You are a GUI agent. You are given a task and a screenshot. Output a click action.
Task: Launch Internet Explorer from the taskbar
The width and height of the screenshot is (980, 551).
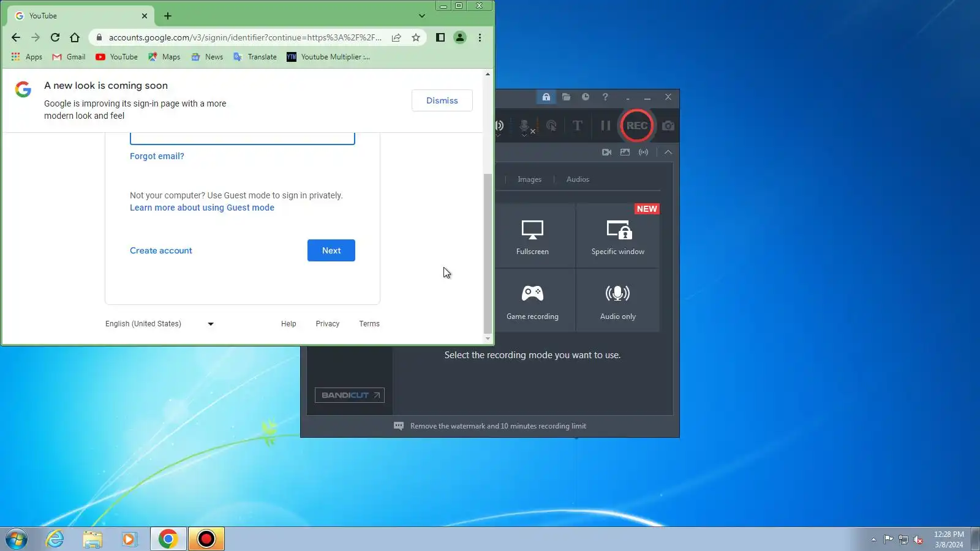pos(55,539)
